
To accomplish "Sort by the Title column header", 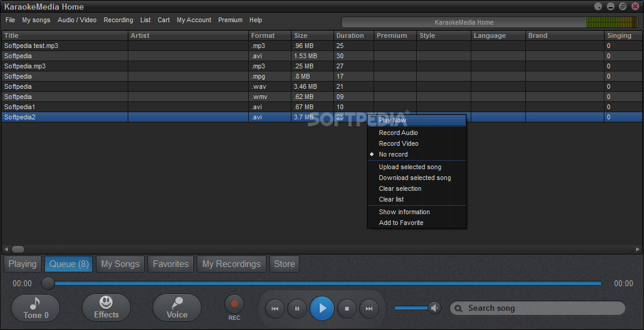I will point(65,35).
